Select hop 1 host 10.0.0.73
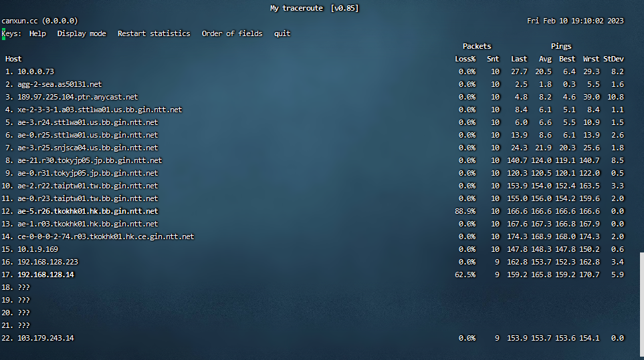Screen dimensions: 644x360 pos(35,71)
